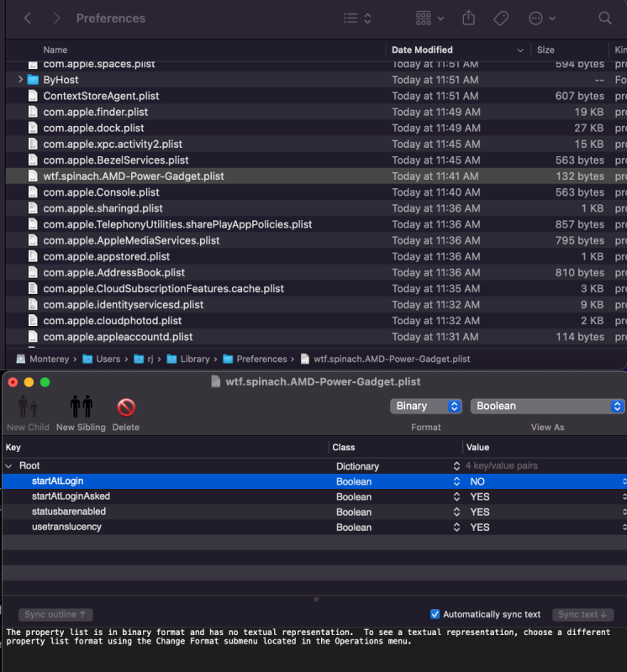
Task: Go back in Finder navigation
Action: click(x=28, y=18)
